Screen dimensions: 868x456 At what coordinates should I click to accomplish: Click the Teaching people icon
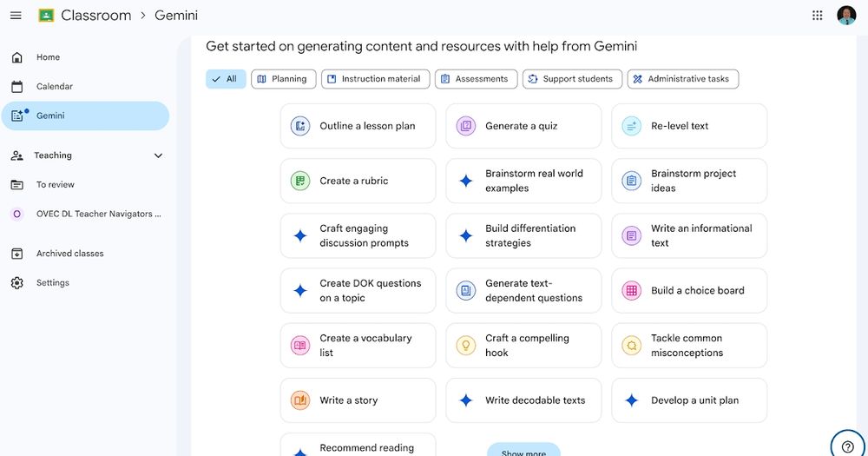tap(17, 155)
